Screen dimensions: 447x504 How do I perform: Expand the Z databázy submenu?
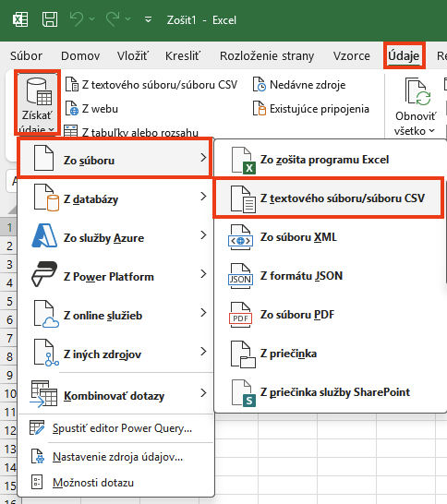click(115, 199)
